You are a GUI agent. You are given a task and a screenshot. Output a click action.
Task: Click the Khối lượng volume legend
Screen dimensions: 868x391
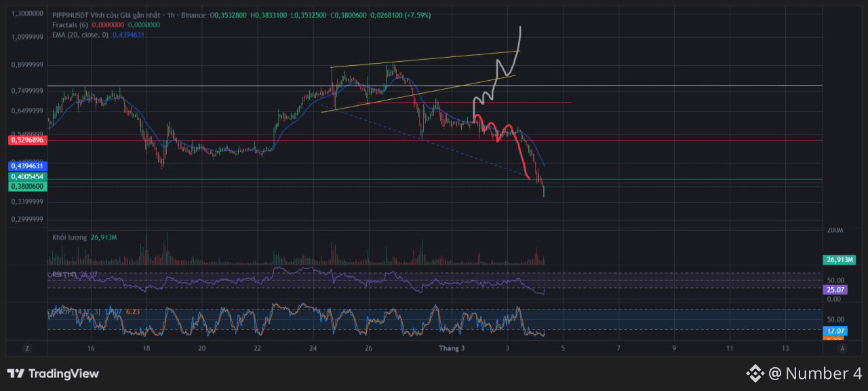[x=70, y=238]
